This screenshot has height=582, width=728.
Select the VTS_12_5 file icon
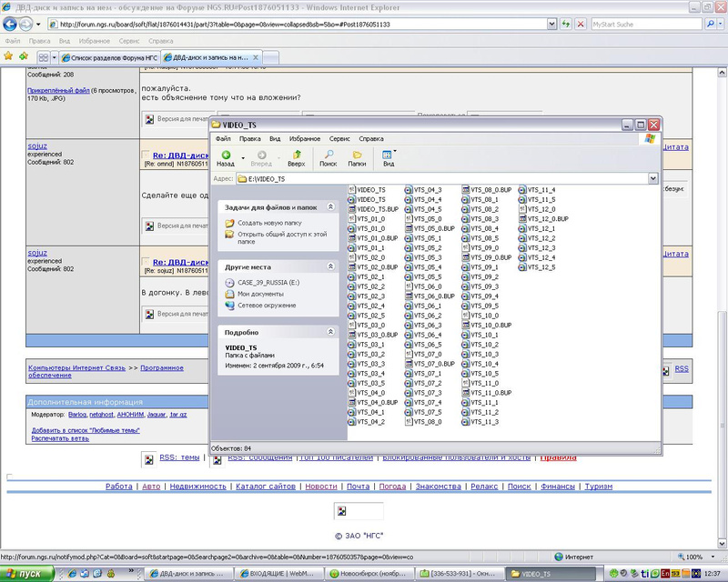[524, 267]
